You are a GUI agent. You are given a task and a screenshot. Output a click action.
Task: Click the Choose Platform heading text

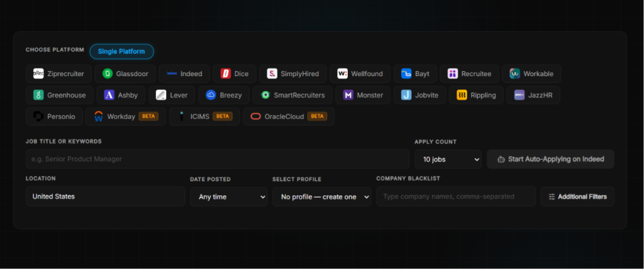pos(55,50)
